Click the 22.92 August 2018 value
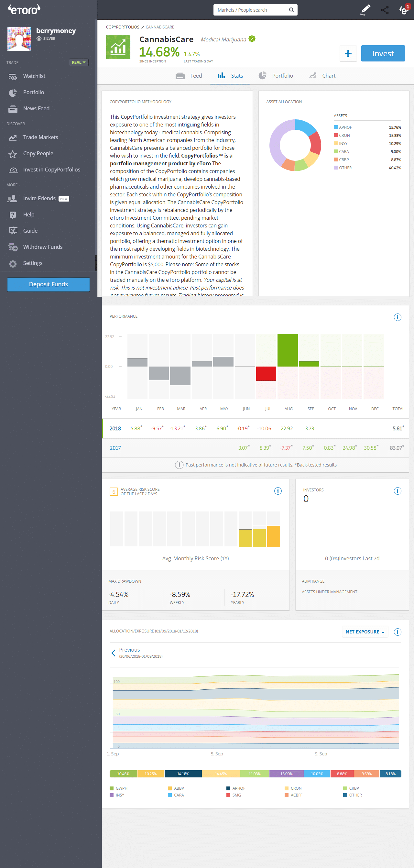The width and height of the screenshot is (414, 868). click(x=287, y=428)
